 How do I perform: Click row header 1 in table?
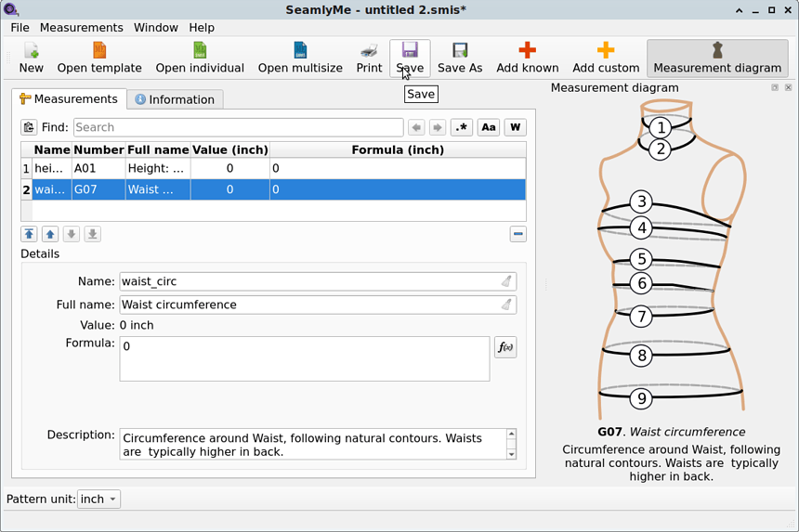[27, 168]
